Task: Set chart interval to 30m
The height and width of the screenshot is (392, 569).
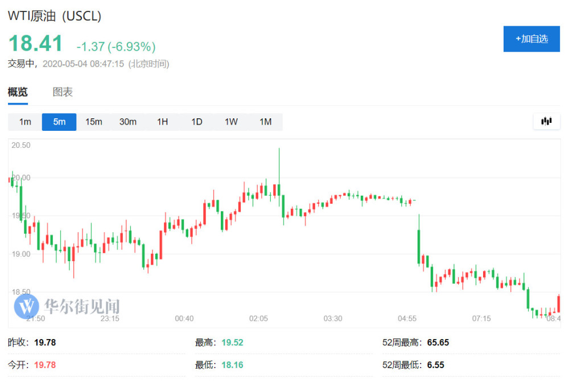Action: pyautogui.click(x=127, y=122)
